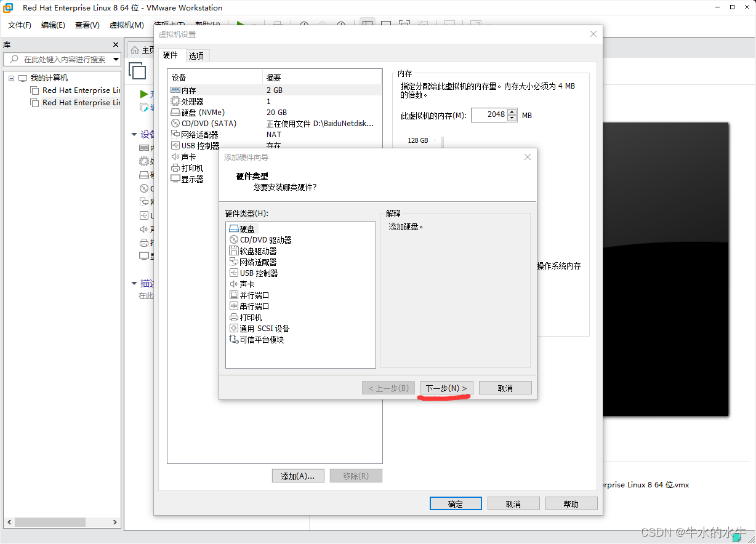Switch to the 硬件 tab
This screenshot has height=544, width=756.
coord(171,55)
